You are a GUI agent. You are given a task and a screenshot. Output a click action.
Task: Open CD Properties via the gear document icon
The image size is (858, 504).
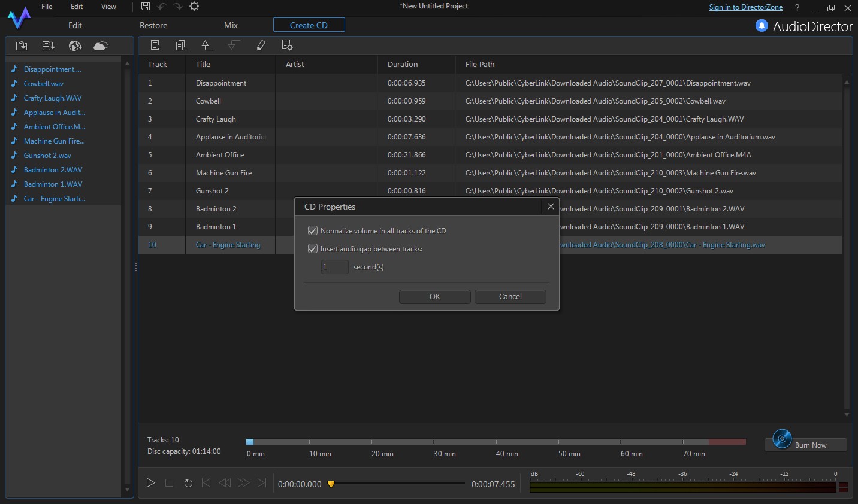coord(287,45)
